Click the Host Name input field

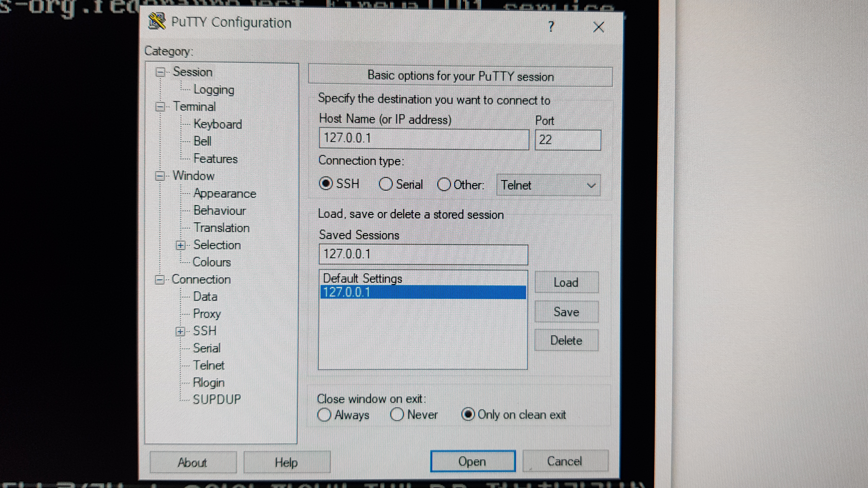(423, 139)
